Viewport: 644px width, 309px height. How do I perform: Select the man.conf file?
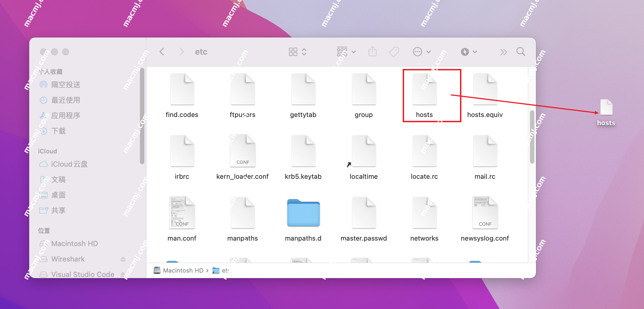click(182, 219)
